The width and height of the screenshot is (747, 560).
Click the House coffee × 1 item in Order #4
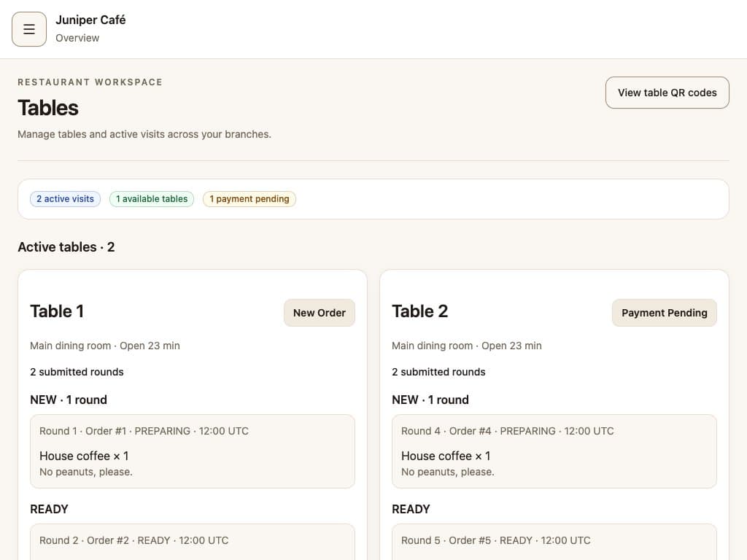coord(446,456)
